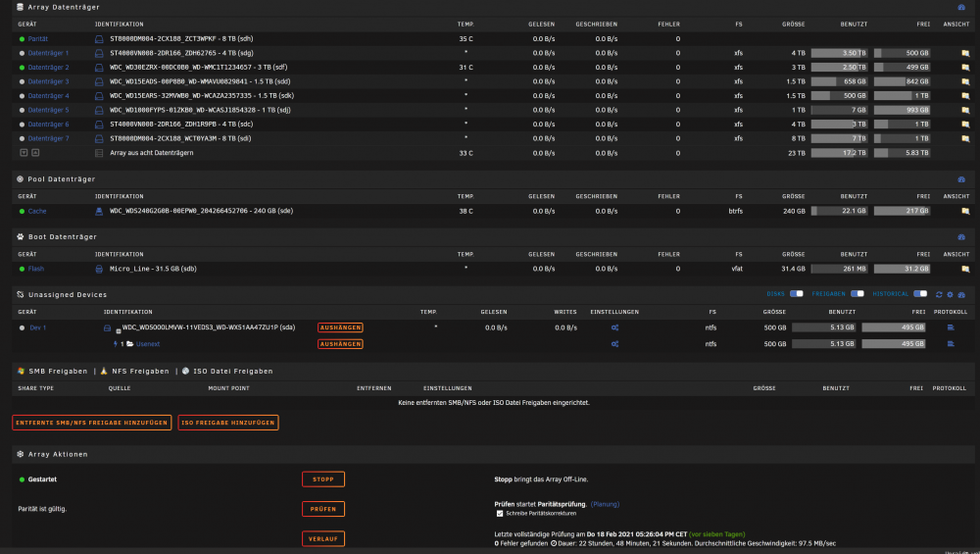Image resolution: width=980 pixels, height=554 pixels.
Task: Click the disk icon of ST4000VN008 ZDH62765
Action: pos(99,53)
